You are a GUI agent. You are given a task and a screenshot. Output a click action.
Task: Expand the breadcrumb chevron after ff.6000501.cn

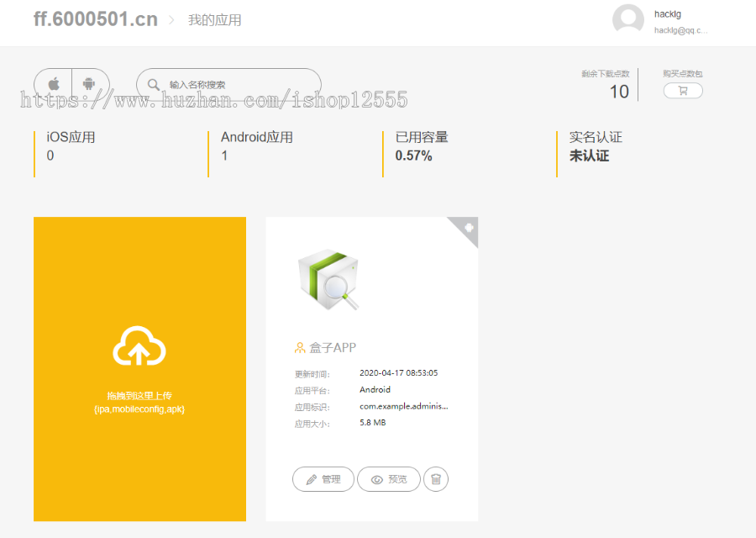171,18
